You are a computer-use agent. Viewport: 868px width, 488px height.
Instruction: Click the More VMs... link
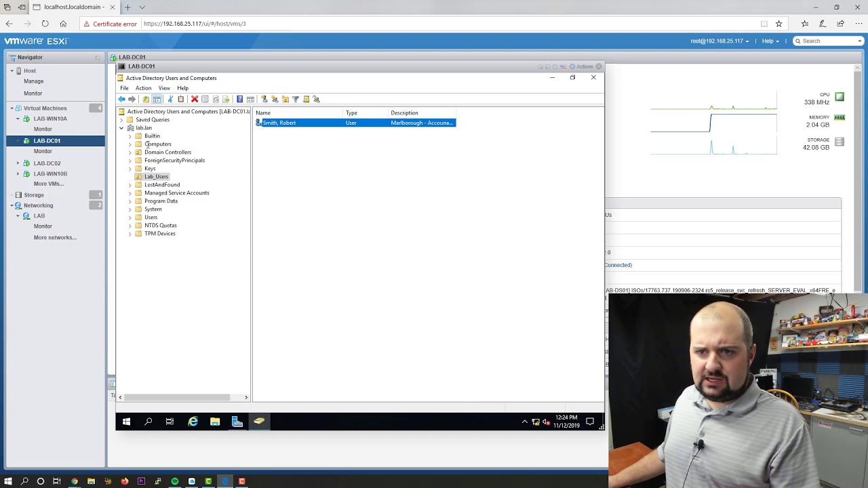(49, 184)
